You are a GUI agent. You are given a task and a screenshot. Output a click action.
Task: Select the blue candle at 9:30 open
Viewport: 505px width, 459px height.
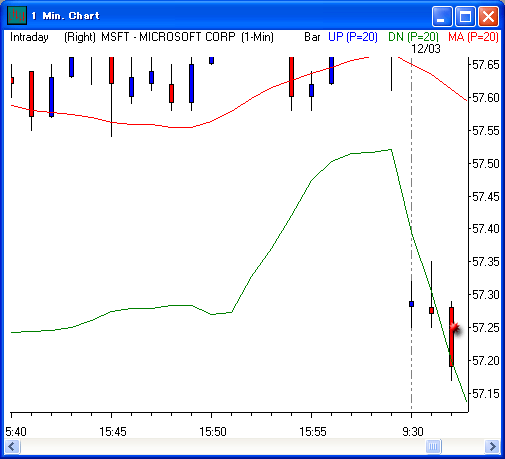pyautogui.click(x=411, y=304)
